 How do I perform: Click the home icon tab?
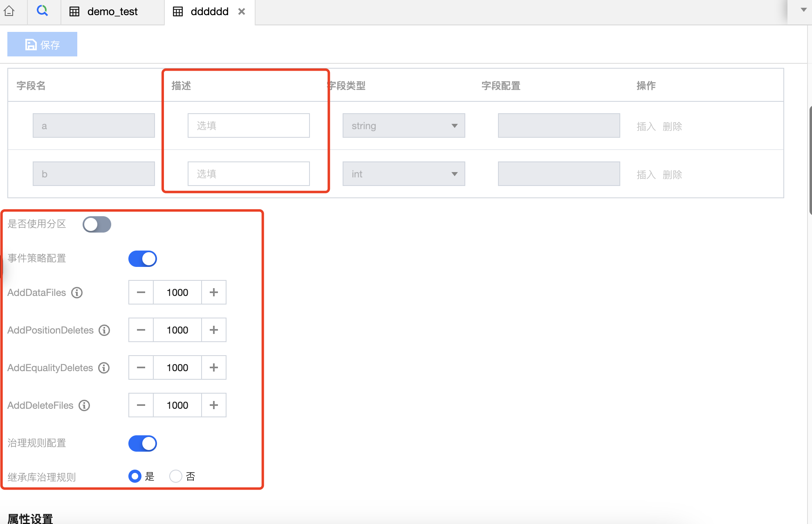click(9, 11)
